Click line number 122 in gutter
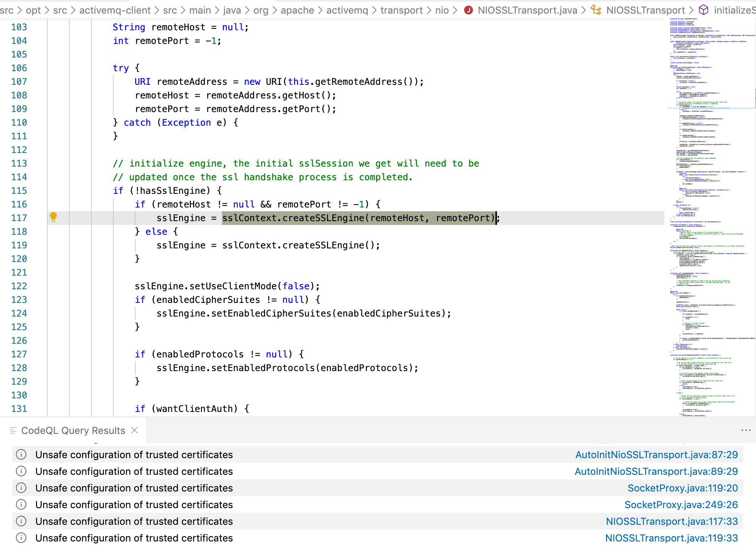 click(19, 286)
